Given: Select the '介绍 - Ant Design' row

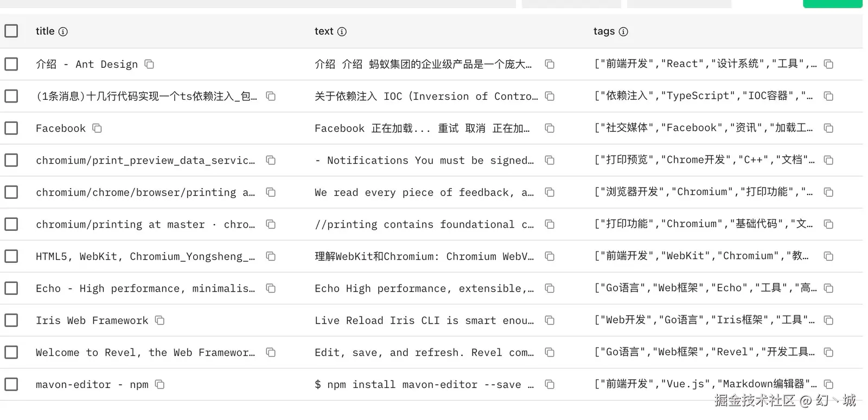Looking at the screenshot, I should tap(11, 64).
